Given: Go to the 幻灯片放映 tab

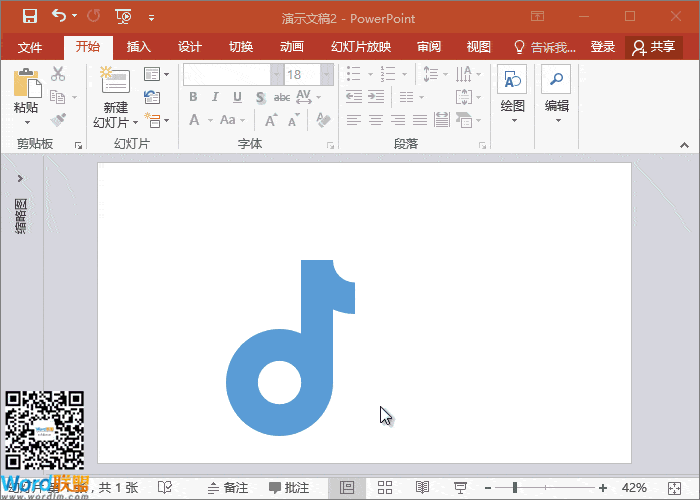Looking at the screenshot, I should (361, 46).
